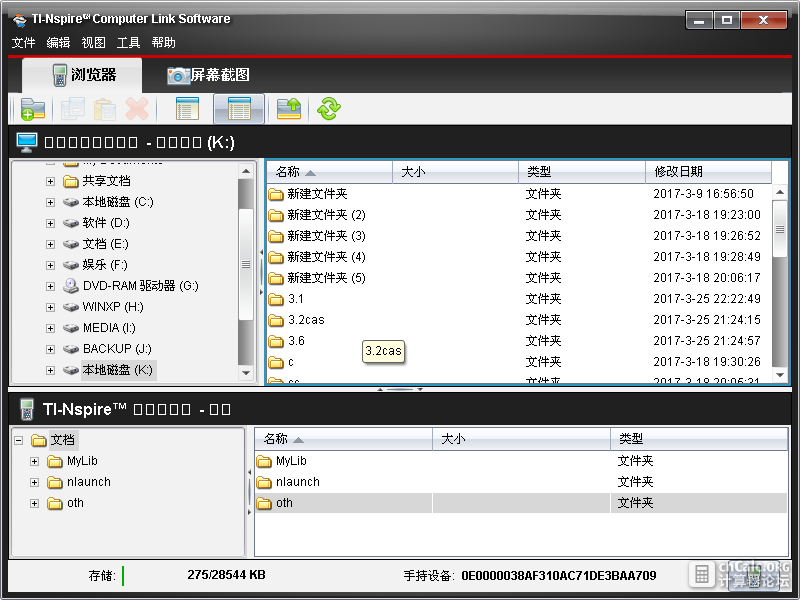Image resolution: width=800 pixels, height=600 pixels.
Task: Sort computer files by 名称 column
Action: pos(329,172)
